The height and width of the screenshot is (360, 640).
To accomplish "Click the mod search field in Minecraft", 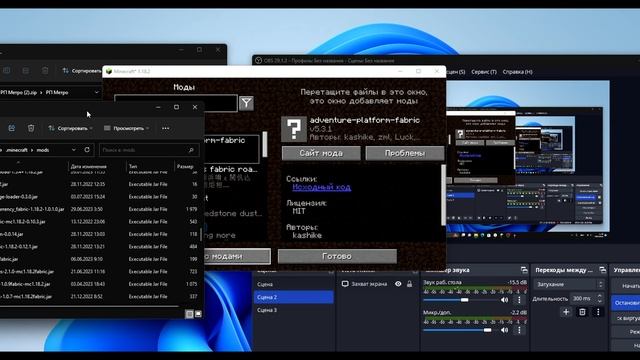I will (x=176, y=103).
